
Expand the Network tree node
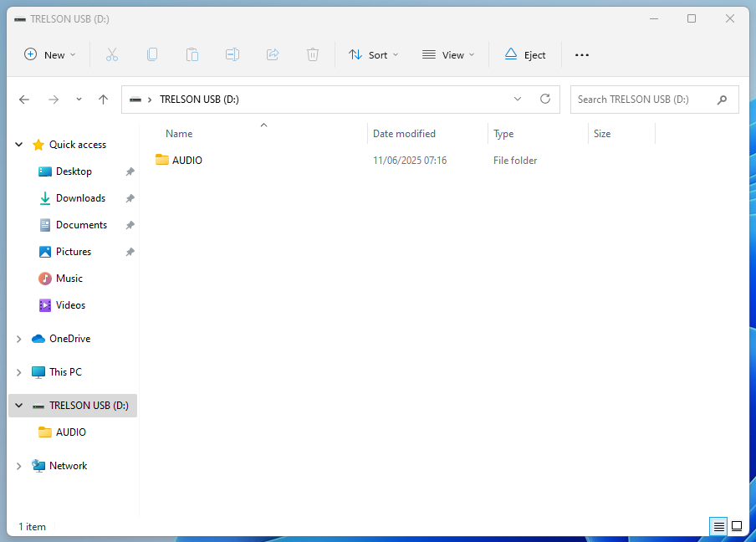pos(18,466)
